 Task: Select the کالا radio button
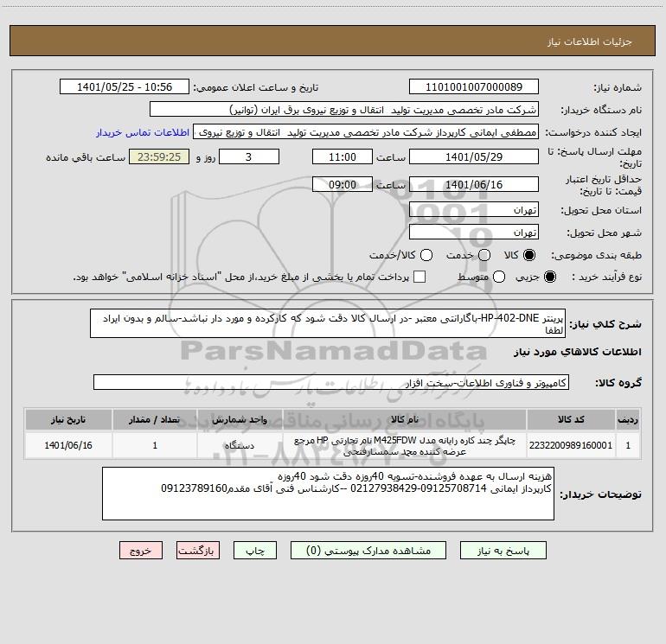(529, 255)
